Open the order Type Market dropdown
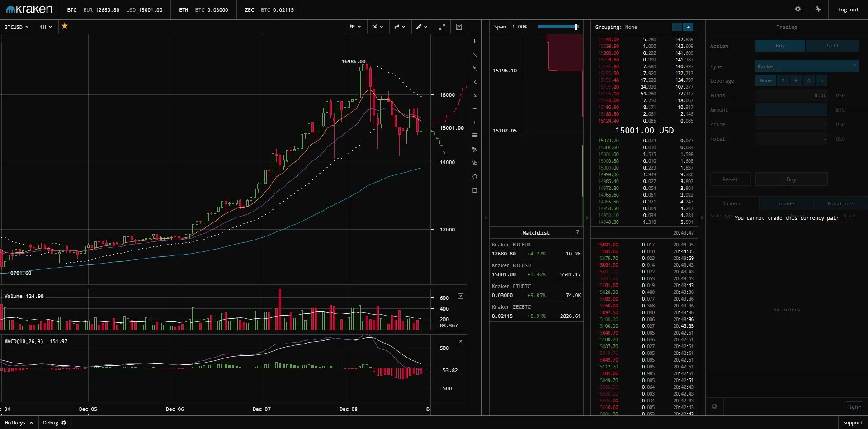Screen dimensions: 868x429 click(x=807, y=66)
